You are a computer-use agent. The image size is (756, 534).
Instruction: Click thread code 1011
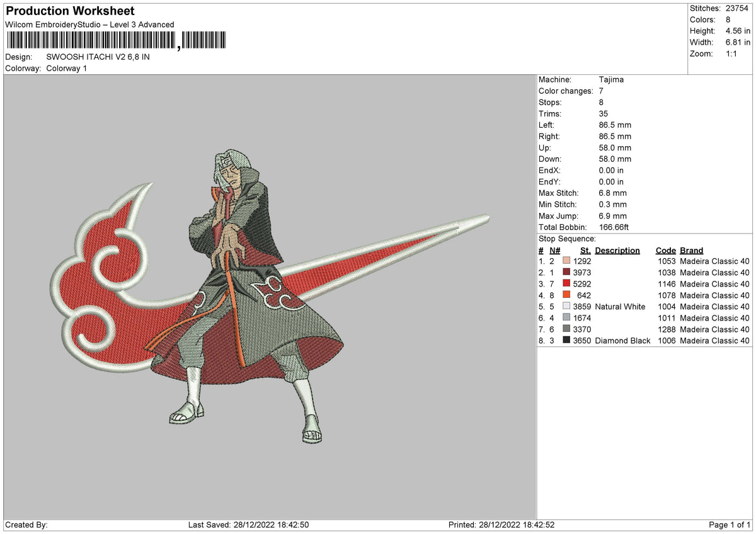pyautogui.click(x=666, y=318)
